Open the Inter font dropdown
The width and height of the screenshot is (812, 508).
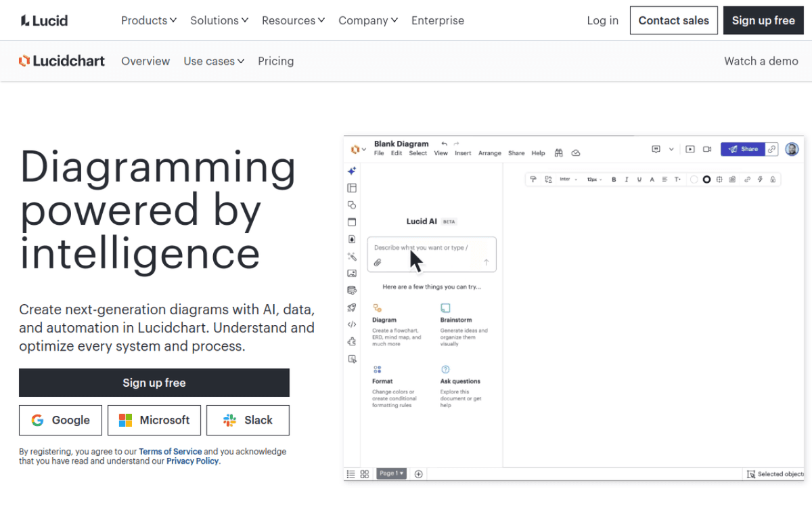tap(568, 179)
